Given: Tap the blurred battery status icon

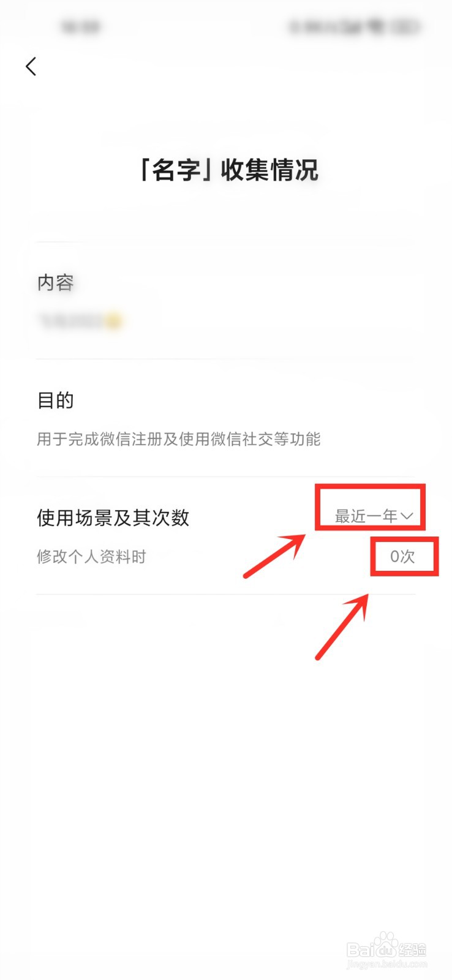Looking at the screenshot, I should 407,27.
